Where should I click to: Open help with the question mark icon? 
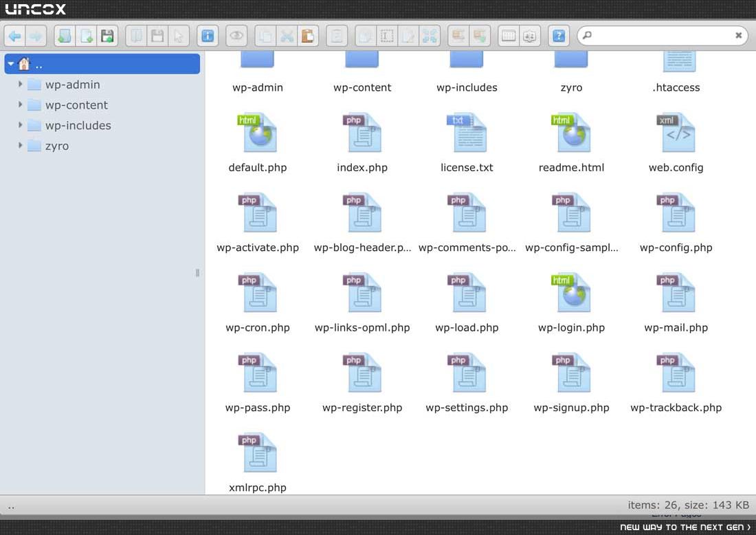pyautogui.click(x=559, y=36)
